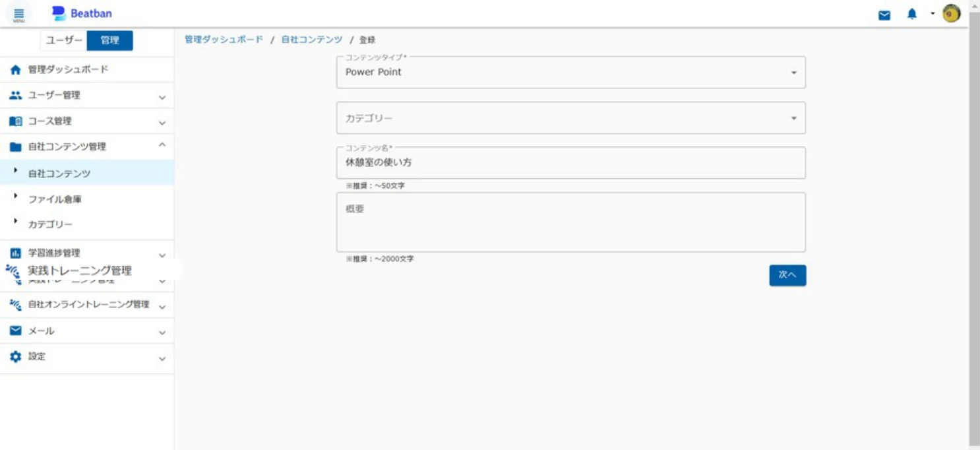Open the notifications bell icon
Screen dimensions: 980x450
[x=912, y=14]
